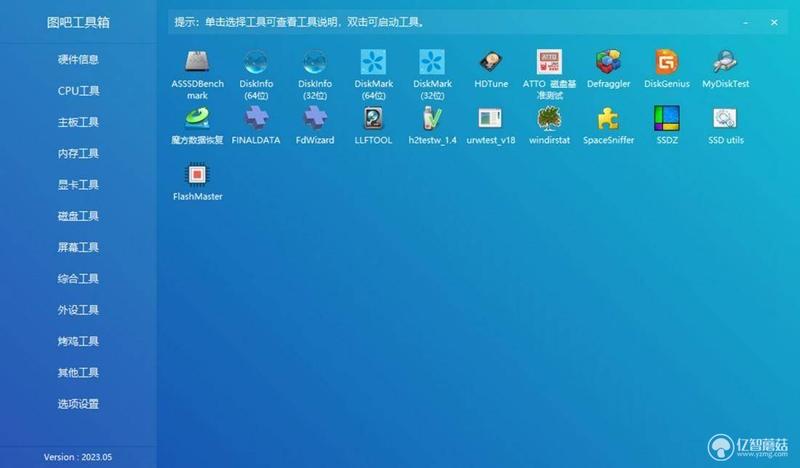Select the SpaceSniffer tool icon
Viewport: 800px width, 468px height.
(608, 118)
